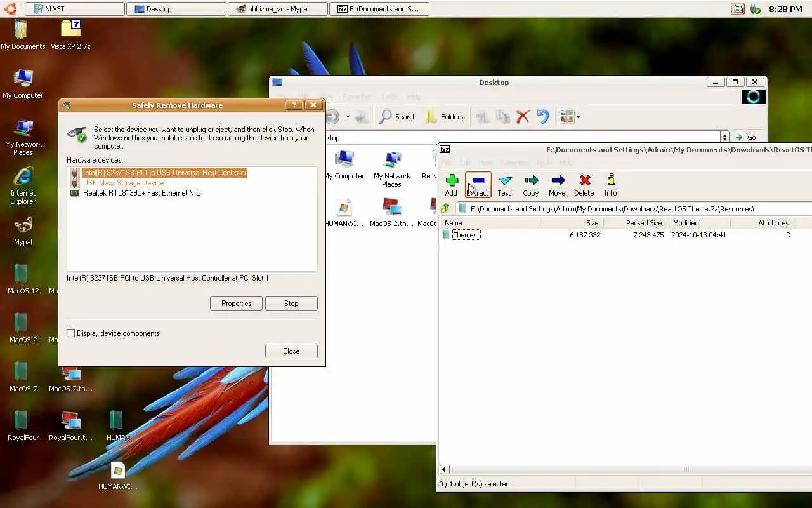812x508 pixels.
Task: Select HUMANWI... file in the Desktop window
Action: coord(344,213)
